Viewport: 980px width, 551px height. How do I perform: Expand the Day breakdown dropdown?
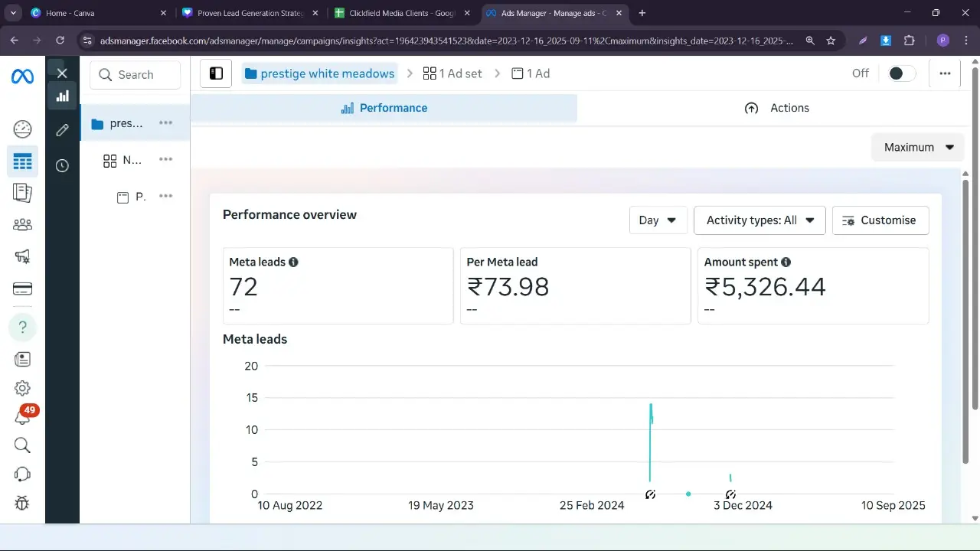(658, 220)
